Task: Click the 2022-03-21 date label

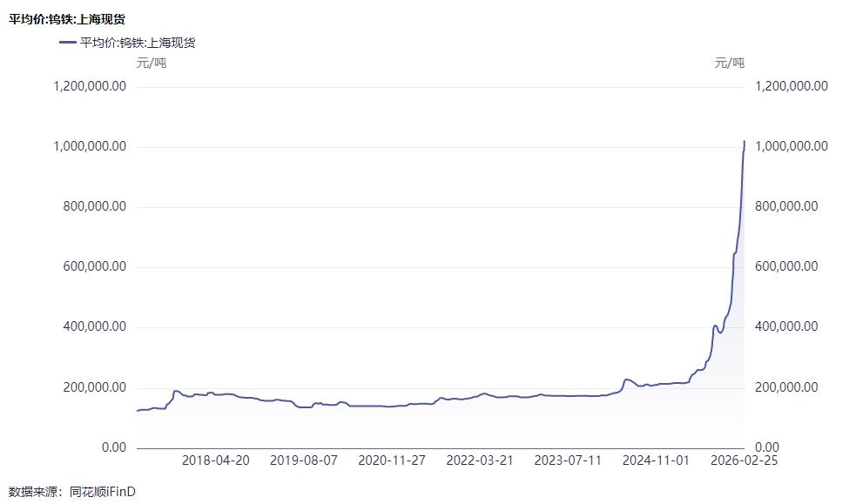Action: coord(480,460)
